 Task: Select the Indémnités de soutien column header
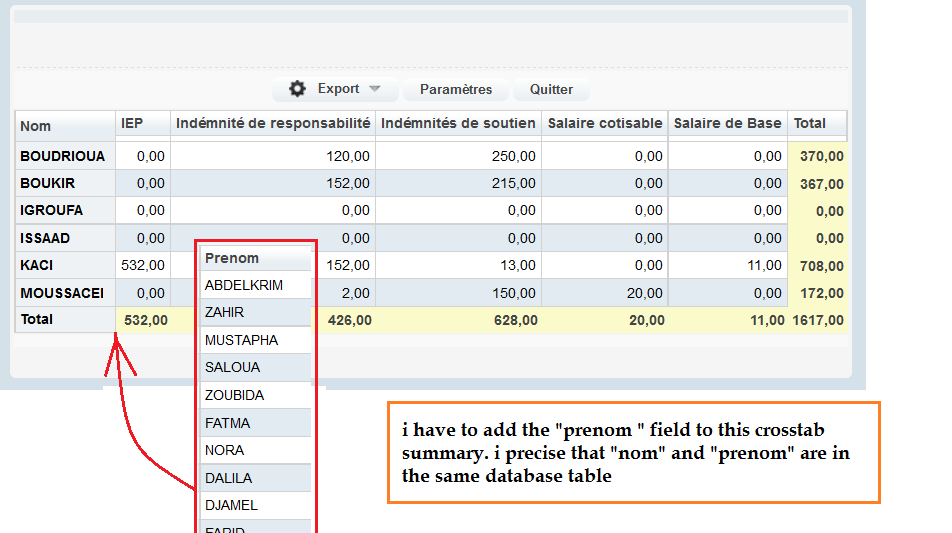coord(458,123)
